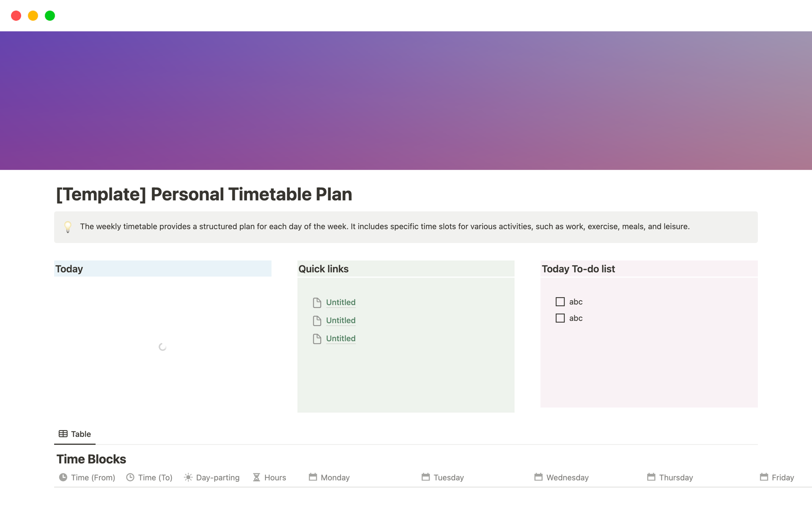This screenshot has width=812, height=508.
Task: Click the clock icon on the Time (To) column
Action: pyautogui.click(x=130, y=477)
